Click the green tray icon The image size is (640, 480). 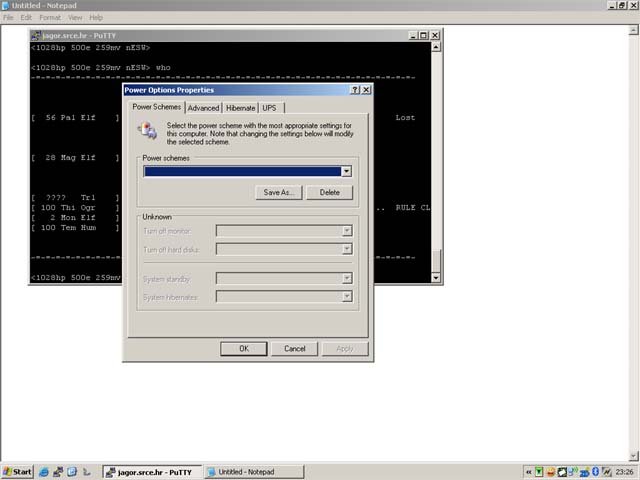point(539,472)
